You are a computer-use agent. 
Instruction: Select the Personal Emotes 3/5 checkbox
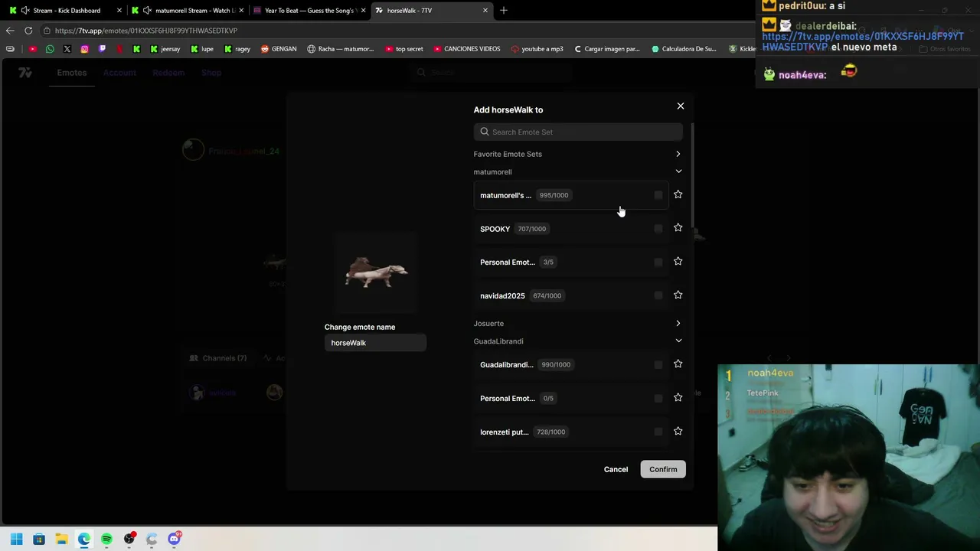tap(658, 262)
